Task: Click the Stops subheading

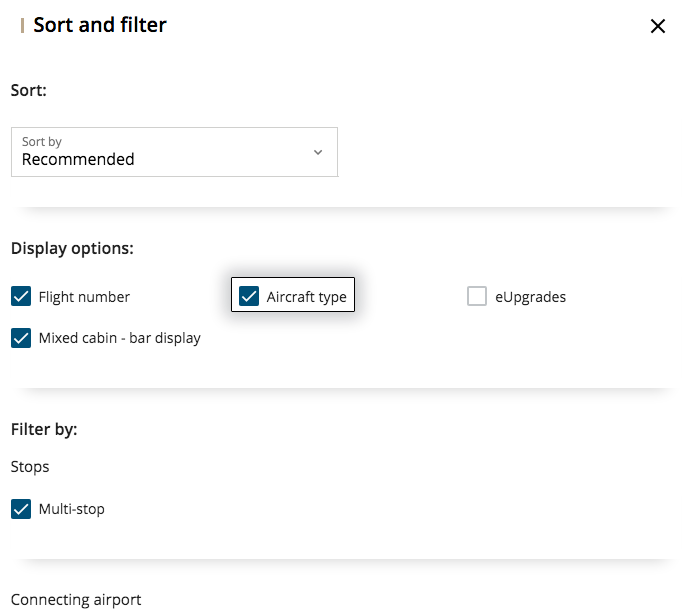Action: (x=30, y=467)
